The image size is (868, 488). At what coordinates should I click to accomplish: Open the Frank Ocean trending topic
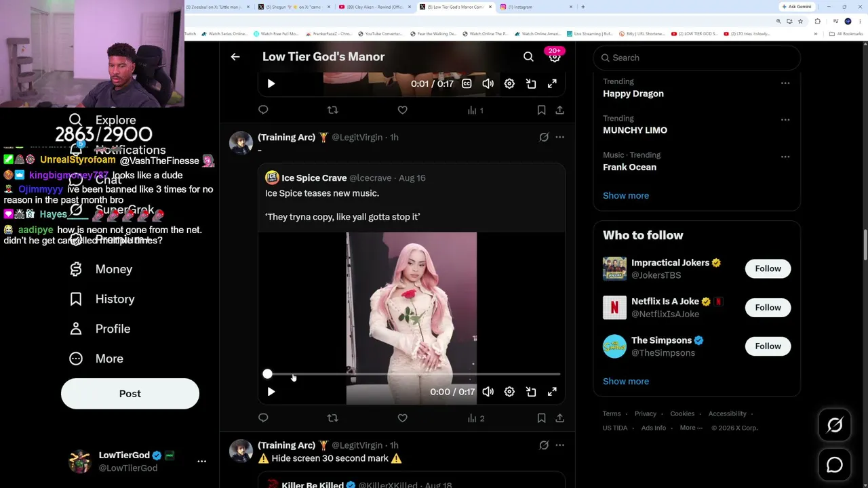[629, 167]
